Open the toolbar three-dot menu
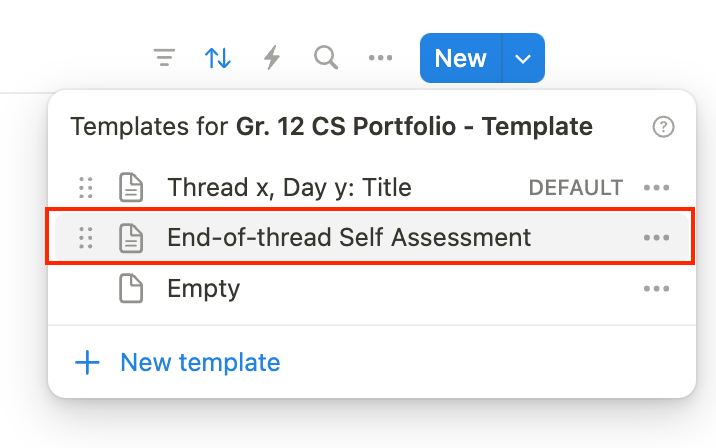The width and height of the screenshot is (716, 448). point(380,58)
